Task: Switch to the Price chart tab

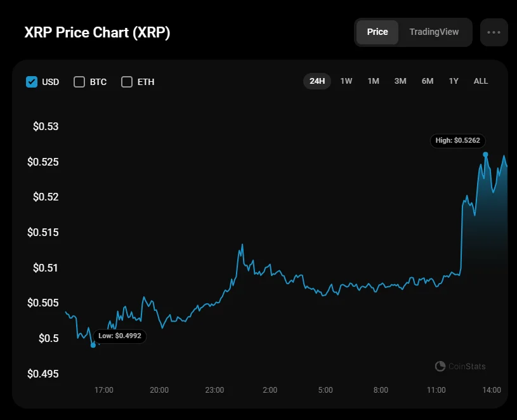Action: (x=377, y=32)
